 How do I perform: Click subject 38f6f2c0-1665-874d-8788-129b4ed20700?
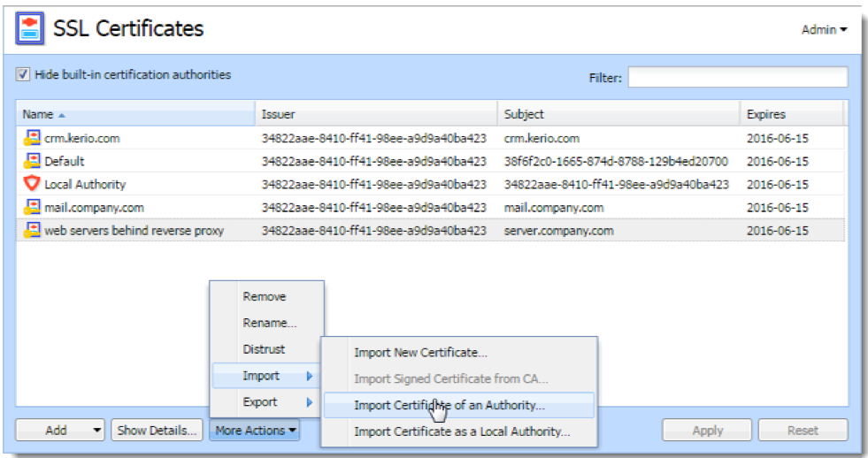(x=616, y=162)
